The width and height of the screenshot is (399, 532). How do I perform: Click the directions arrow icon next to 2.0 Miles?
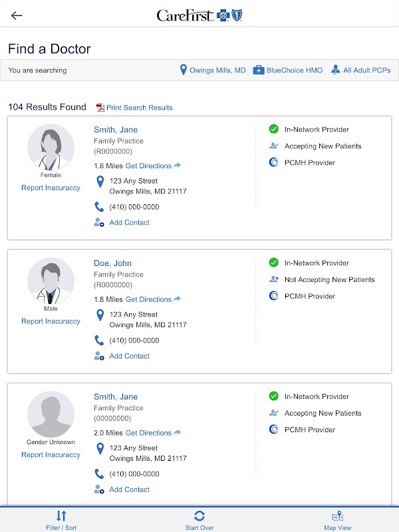177,432
